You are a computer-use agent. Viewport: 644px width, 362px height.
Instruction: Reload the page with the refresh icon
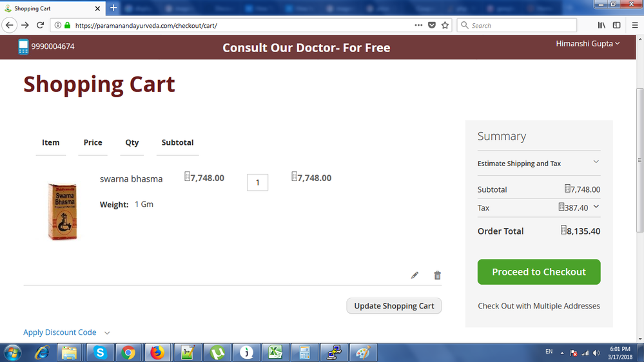pyautogui.click(x=40, y=25)
